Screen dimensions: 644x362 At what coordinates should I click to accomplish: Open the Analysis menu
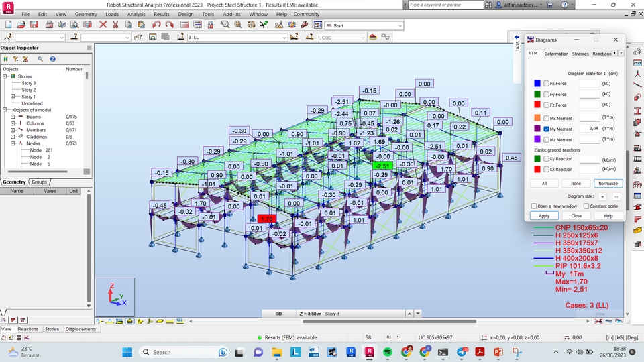tap(136, 14)
